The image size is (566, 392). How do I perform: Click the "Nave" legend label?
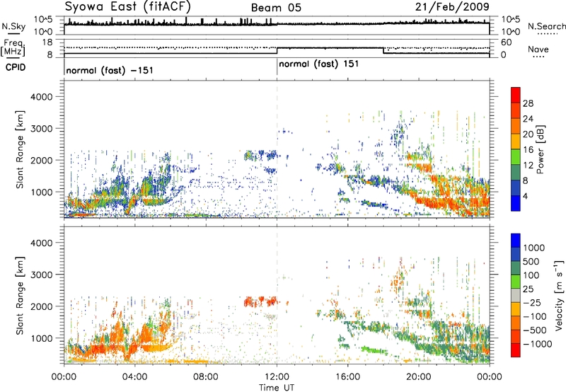click(538, 49)
